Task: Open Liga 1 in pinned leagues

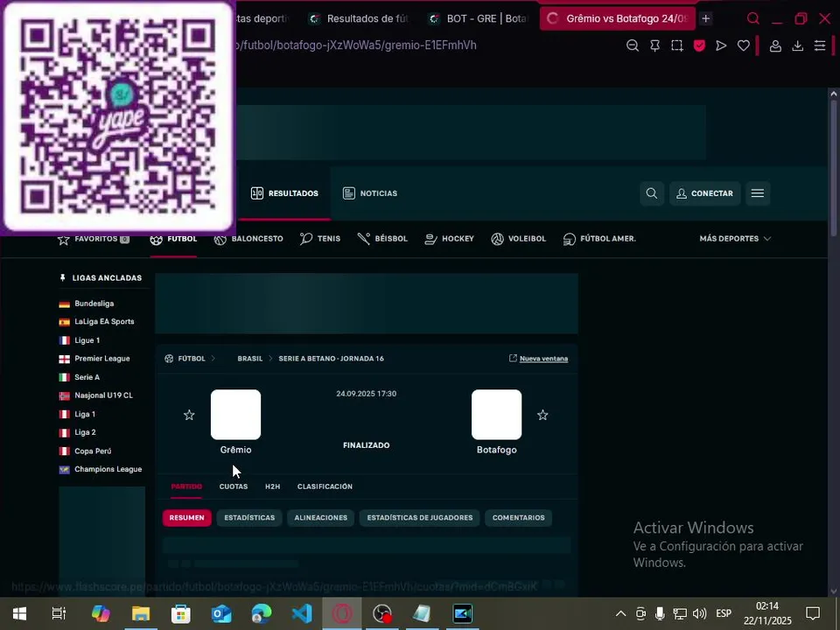Action: point(77,415)
